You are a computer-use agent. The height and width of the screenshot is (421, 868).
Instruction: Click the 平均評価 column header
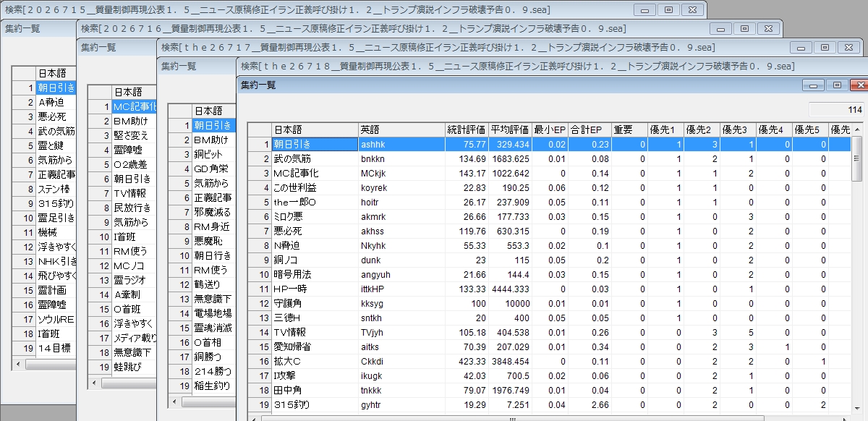pos(510,129)
